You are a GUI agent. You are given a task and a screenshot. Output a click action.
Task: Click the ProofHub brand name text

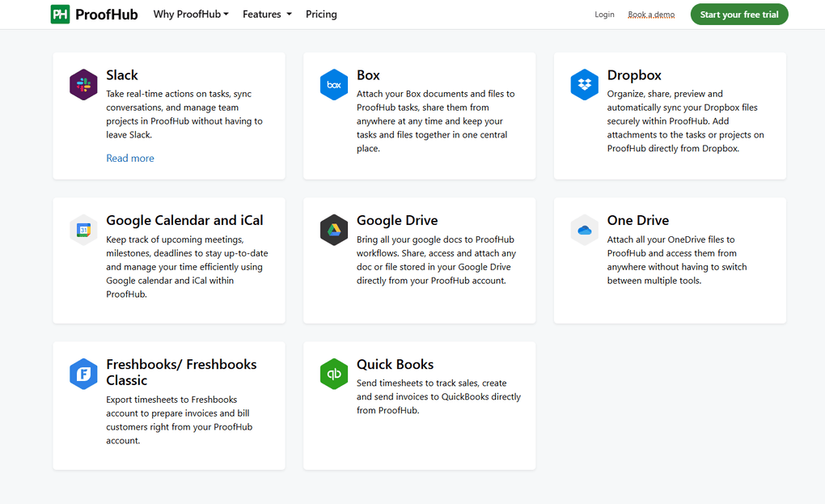click(106, 14)
